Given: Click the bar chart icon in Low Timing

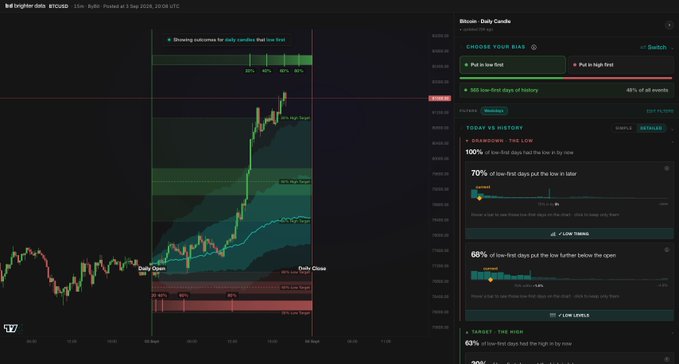Looking at the screenshot, I should pos(553,234).
